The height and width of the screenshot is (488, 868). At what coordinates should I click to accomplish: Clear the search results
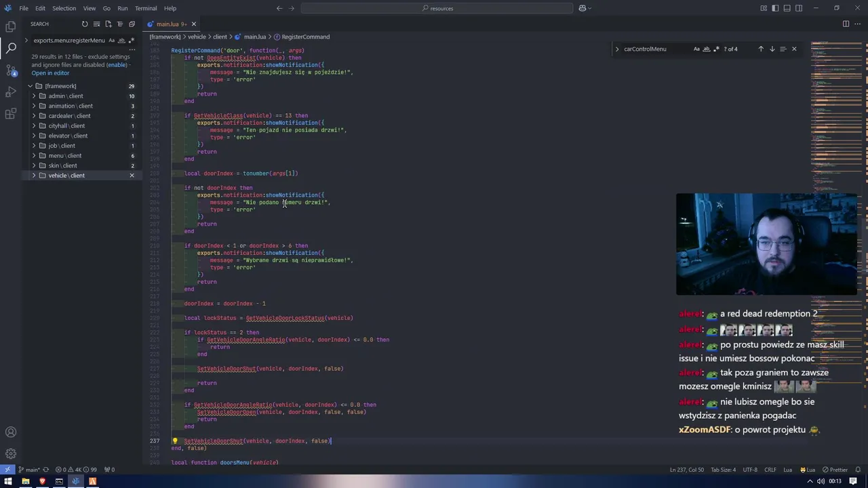96,24
